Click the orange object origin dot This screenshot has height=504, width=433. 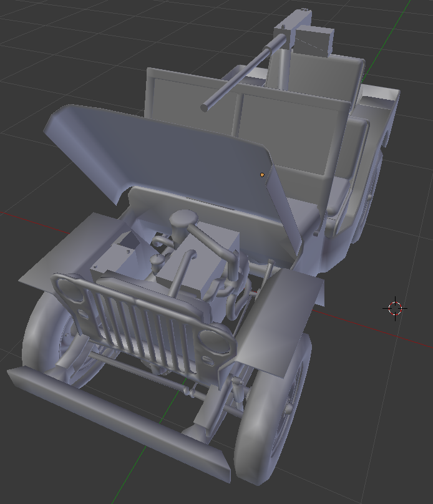[x=262, y=175]
